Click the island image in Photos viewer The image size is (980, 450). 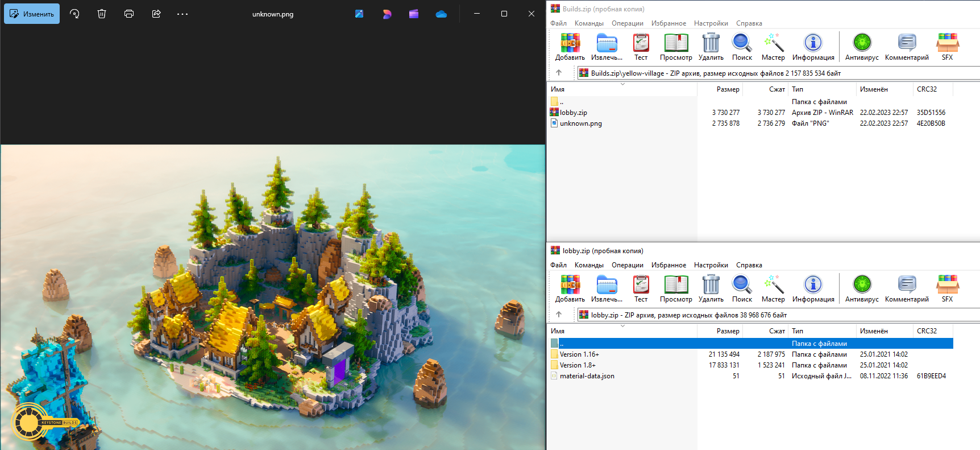coord(273,297)
